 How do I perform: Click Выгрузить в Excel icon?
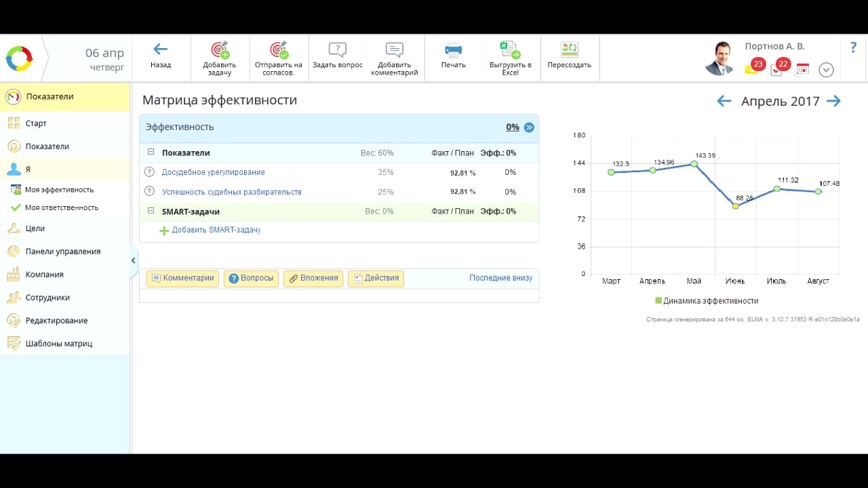(510, 50)
